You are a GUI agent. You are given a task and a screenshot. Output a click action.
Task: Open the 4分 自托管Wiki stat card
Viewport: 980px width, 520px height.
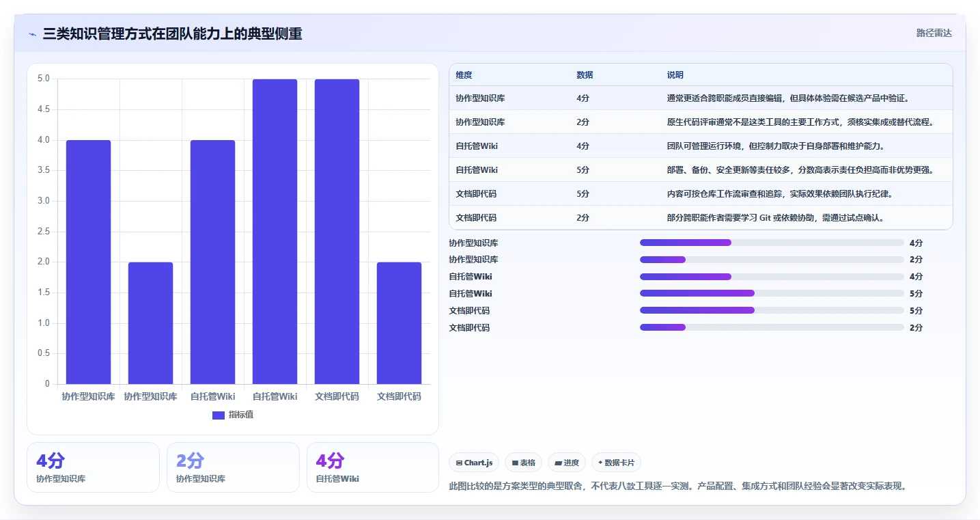click(x=373, y=467)
